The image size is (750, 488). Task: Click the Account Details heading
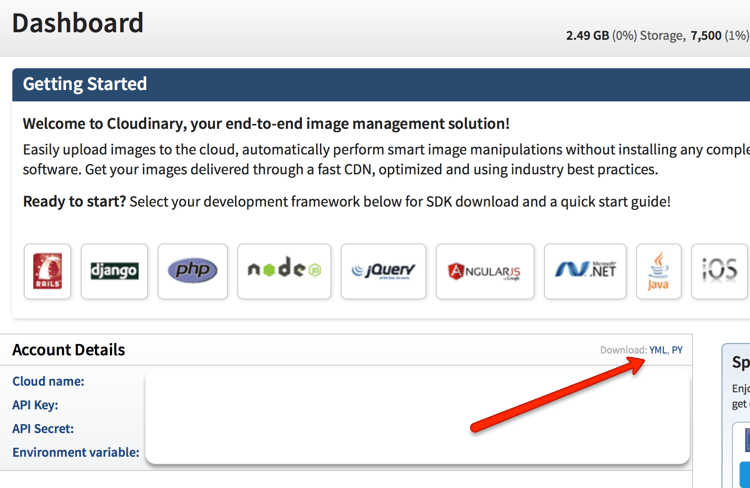pyautogui.click(x=69, y=350)
